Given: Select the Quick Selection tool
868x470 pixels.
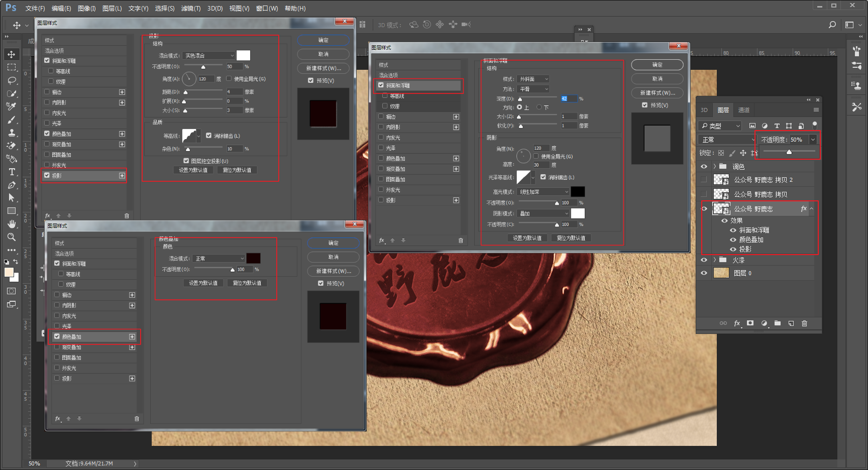Looking at the screenshot, I should (x=12, y=93).
